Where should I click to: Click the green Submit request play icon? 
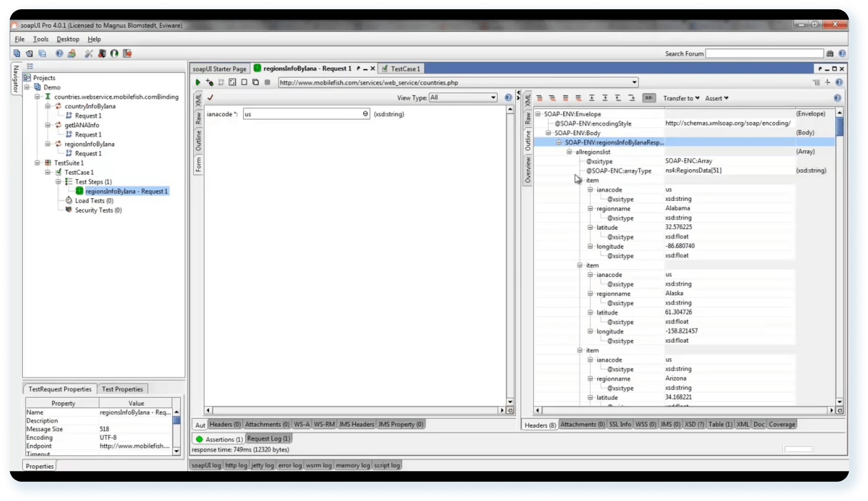point(198,82)
